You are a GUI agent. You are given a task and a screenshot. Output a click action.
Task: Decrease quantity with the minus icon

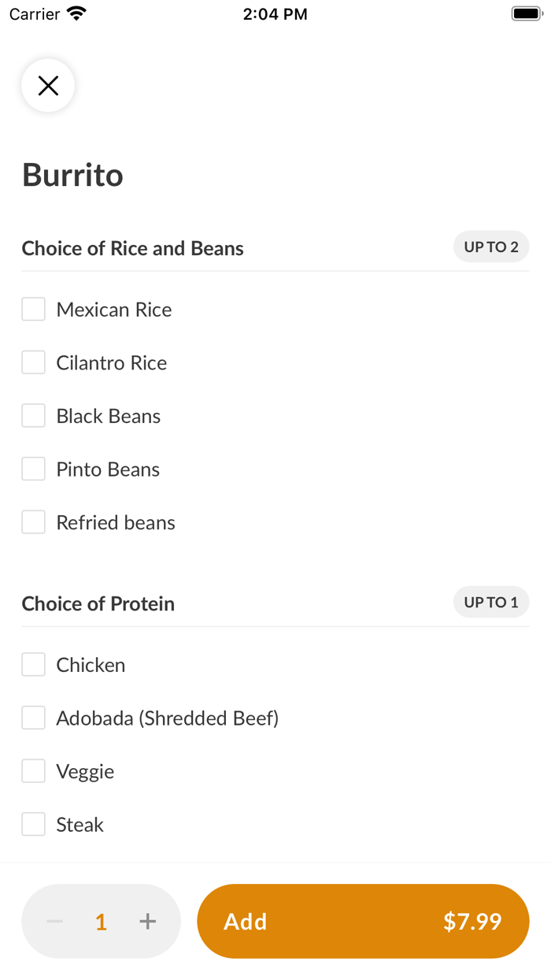tap(55, 921)
